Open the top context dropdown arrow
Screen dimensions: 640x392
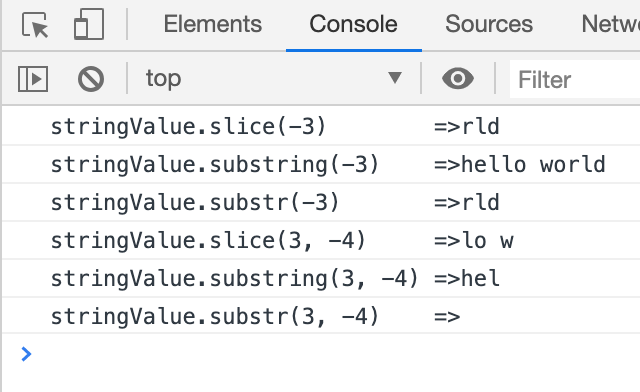tap(395, 78)
